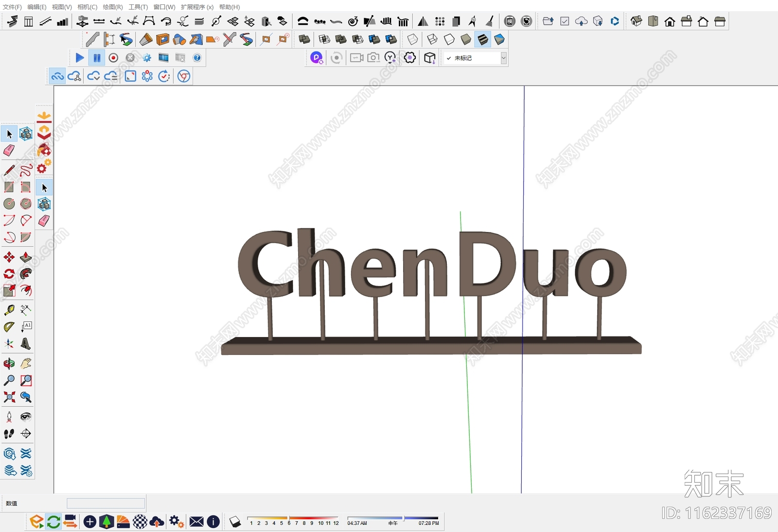
Task: Click the Chrome-style browser icon
Action: [184, 76]
